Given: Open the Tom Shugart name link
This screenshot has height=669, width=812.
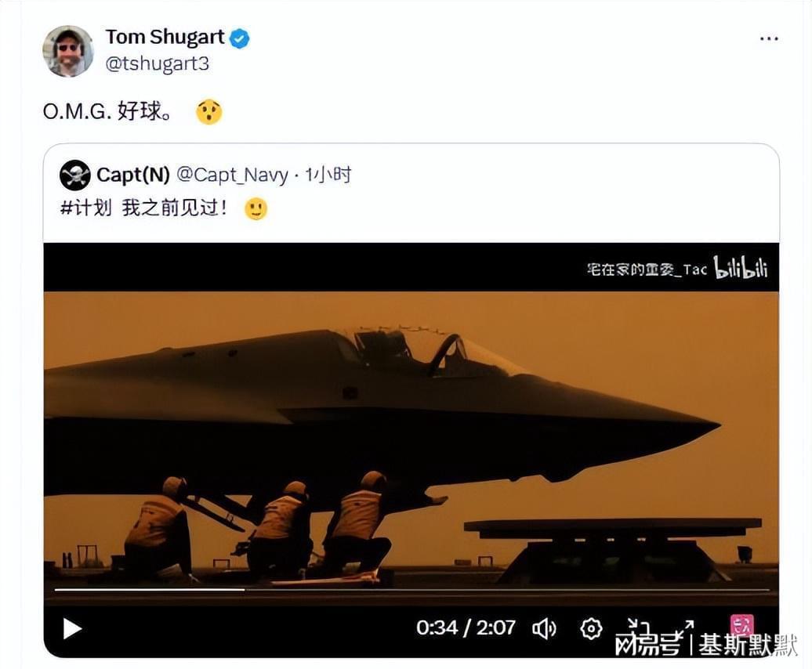Looking at the screenshot, I should pyautogui.click(x=165, y=38).
